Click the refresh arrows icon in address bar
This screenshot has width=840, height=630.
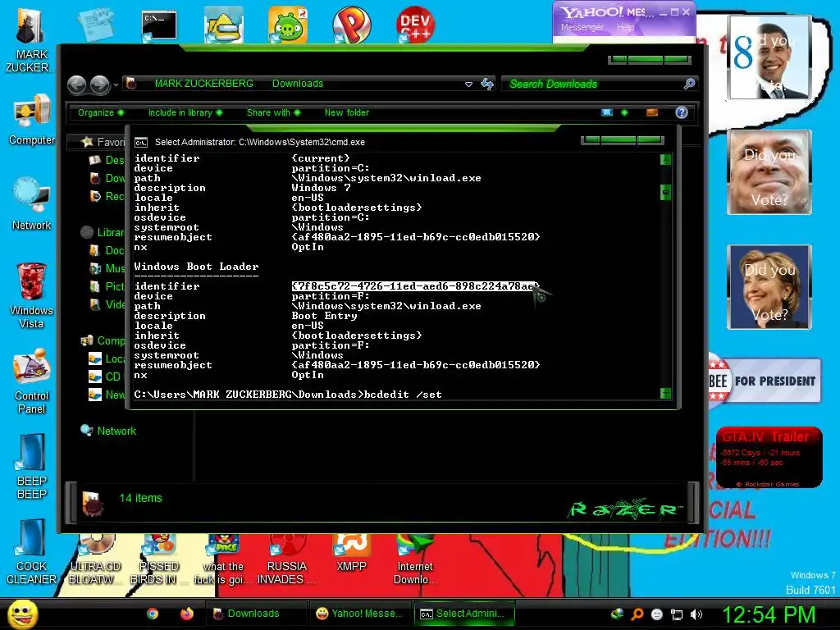coord(487,84)
